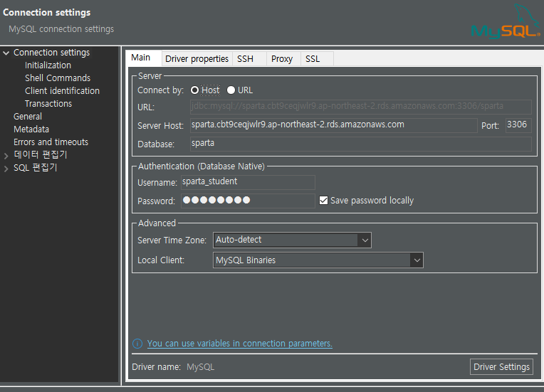The width and height of the screenshot is (544, 392).
Task: Click the Port field showing 3306
Action: coord(518,125)
